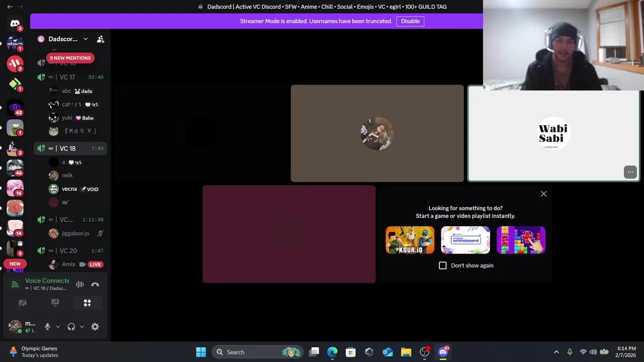This screenshot has height=362, width=644.
Task: Toggle headphone deafen in user panel
Action: (x=71, y=327)
